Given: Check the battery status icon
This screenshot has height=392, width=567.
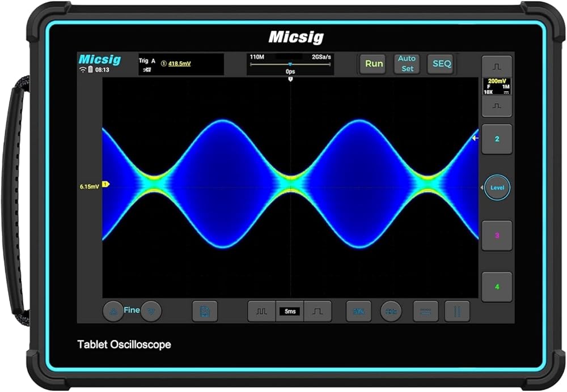Looking at the screenshot, I should (91, 69).
